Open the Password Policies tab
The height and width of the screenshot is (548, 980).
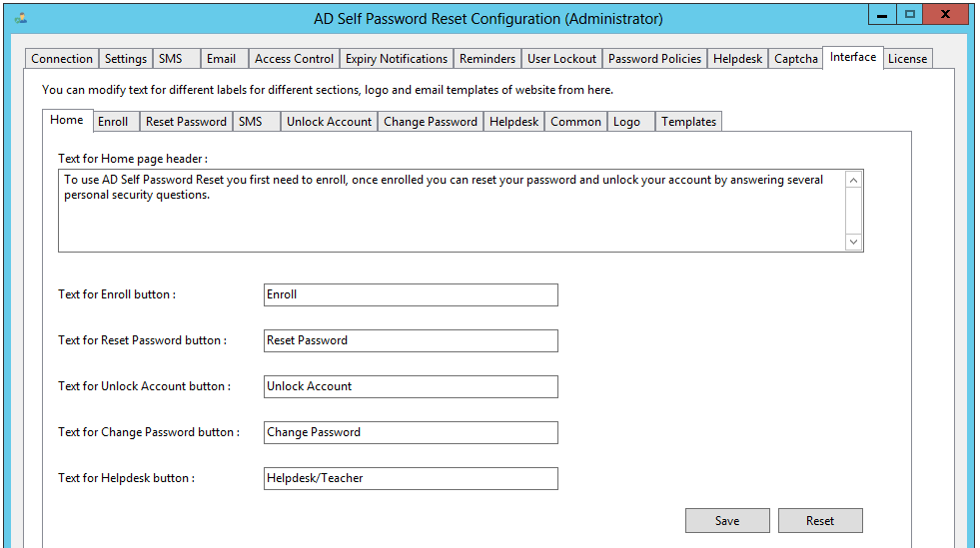point(654,59)
